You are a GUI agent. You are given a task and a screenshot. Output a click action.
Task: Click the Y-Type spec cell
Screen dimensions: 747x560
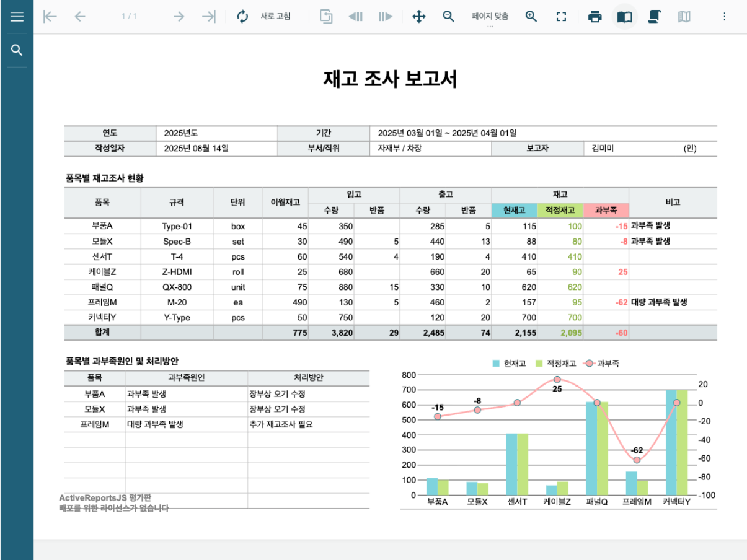(x=177, y=318)
